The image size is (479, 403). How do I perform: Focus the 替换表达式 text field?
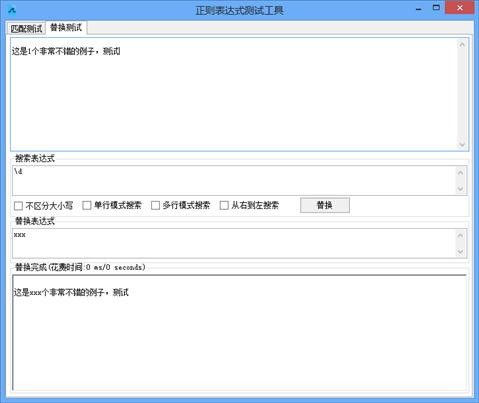click(x=234, y=243)
